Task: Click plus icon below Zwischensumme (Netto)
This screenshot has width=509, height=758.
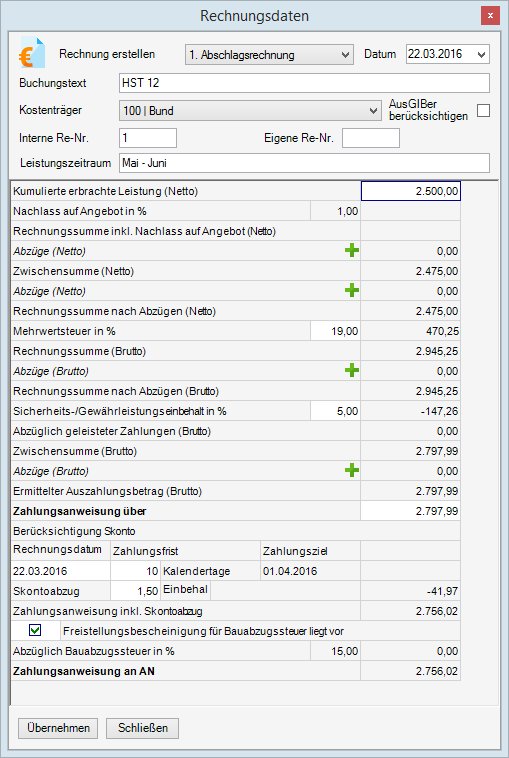Action: click(x=352, y=291)
